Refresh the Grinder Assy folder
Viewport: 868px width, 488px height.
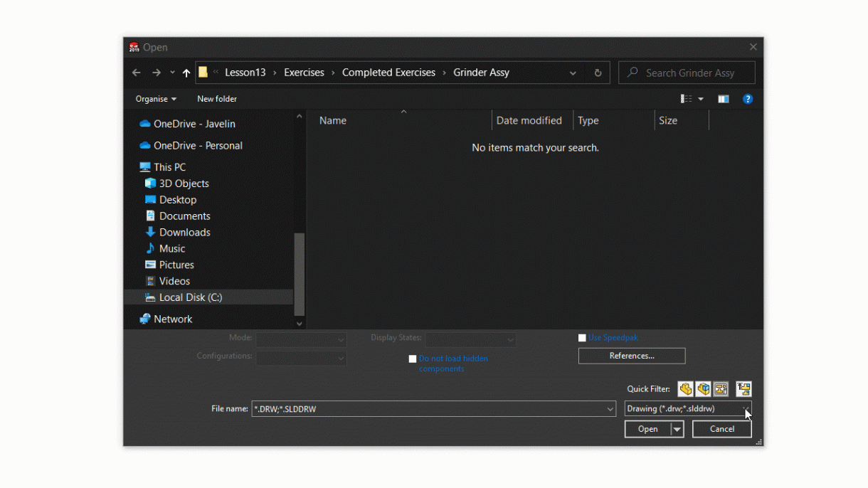click(598, 73)
